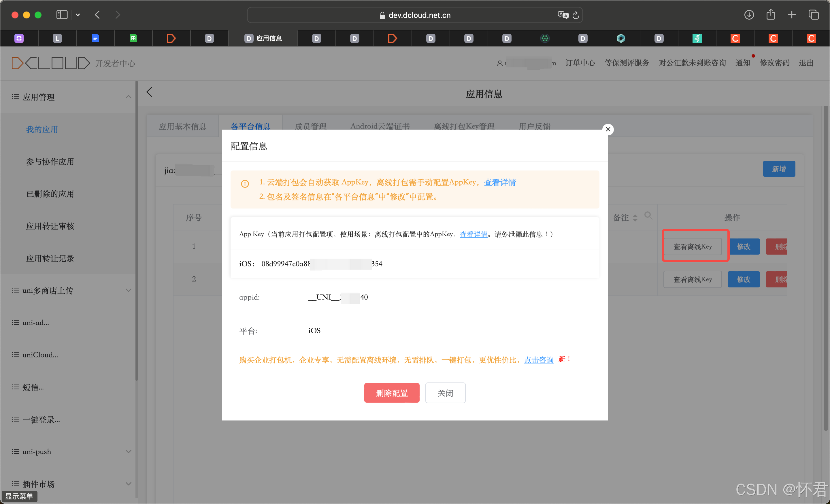The width and height of the screenshot is (830, 504).
Task: Click the Share icon in Safari toolbar
Action: tap(771, 15)
